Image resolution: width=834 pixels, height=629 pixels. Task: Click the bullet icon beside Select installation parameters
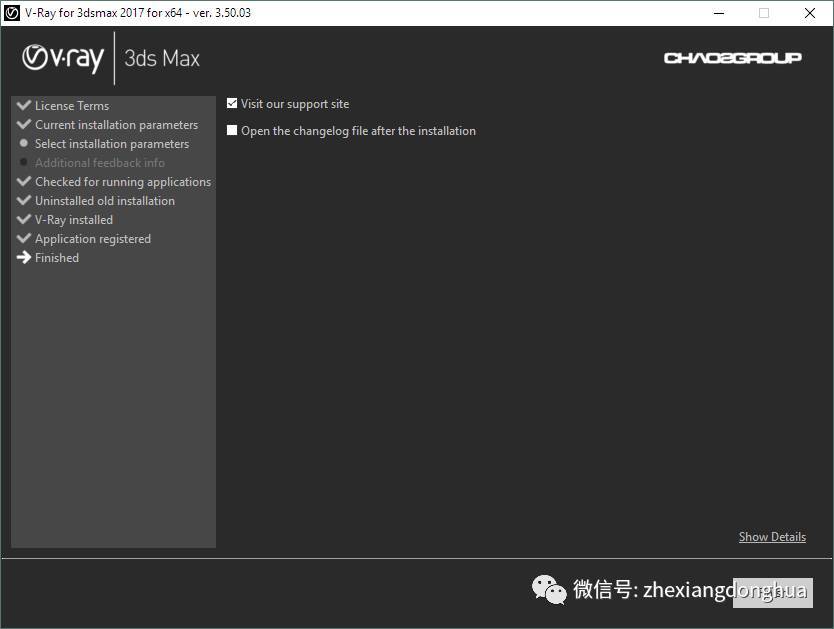23,143
